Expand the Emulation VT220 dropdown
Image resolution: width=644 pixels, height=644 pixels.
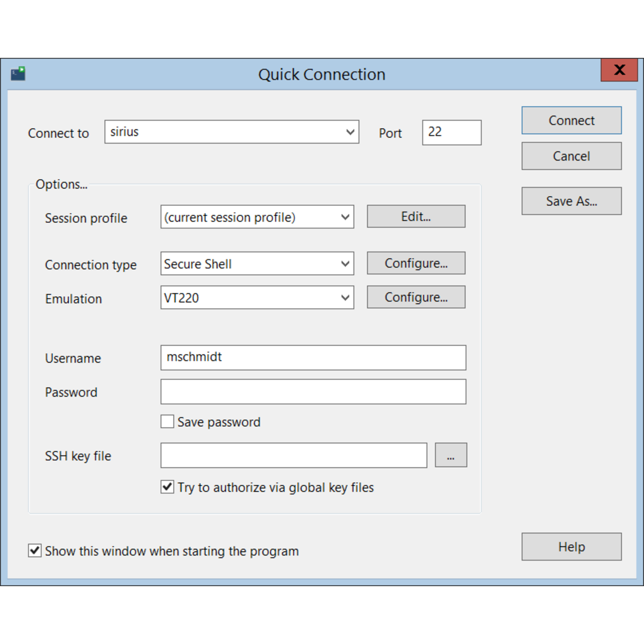(345, 298)
